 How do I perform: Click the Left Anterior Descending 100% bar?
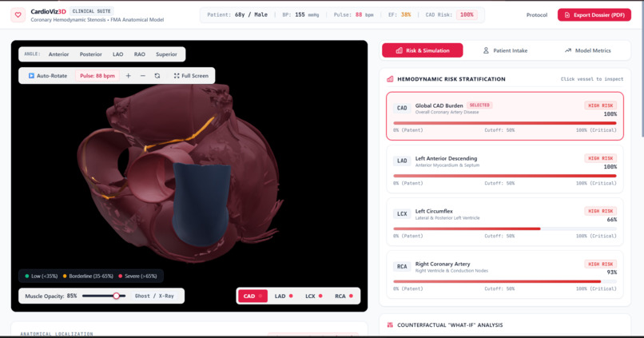pyautogui.click(x=505, y=176)
